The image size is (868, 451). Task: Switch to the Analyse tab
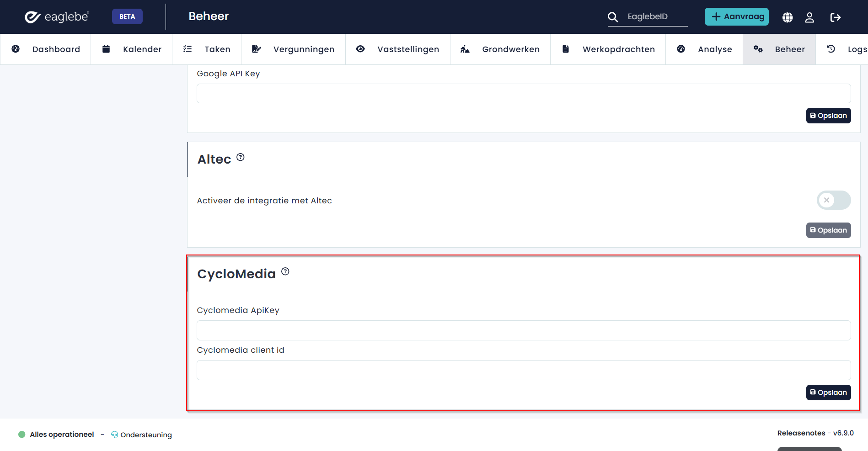click(704, 49)
